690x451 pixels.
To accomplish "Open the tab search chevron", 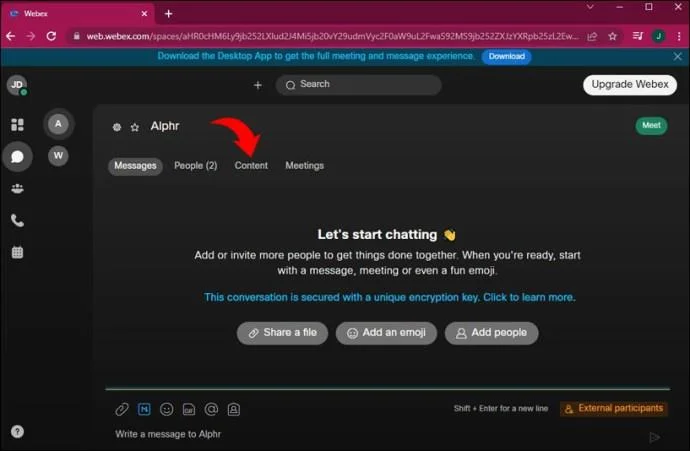I will pos(590,7).
